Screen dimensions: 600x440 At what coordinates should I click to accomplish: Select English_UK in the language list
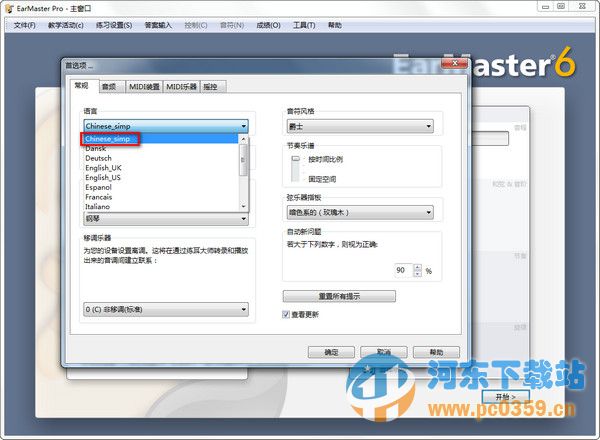pyautogui.click(x=161, y=168)
